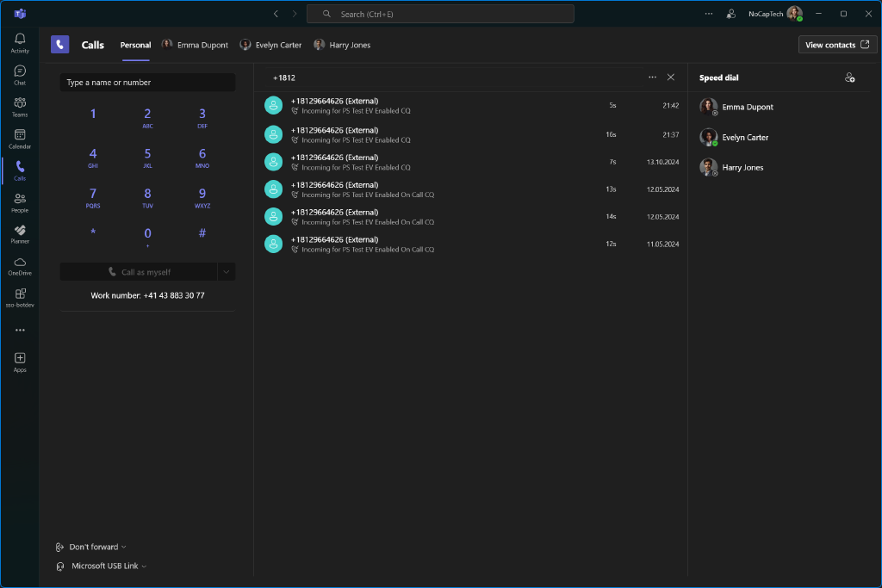Open the Activity feed in the sidebar
Image resolution: width=882 pixels, height=588 pixels.
19,43
